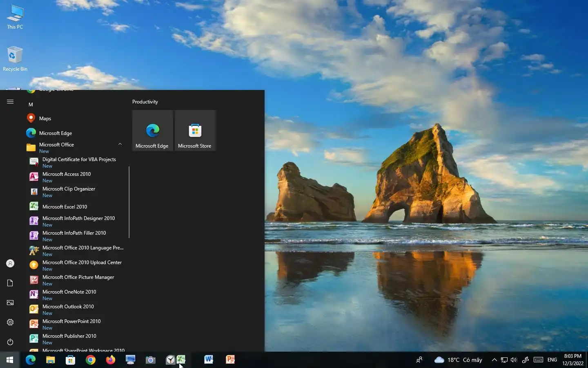Open Settings gear in the Start sidebar

[x=10, y=322]
